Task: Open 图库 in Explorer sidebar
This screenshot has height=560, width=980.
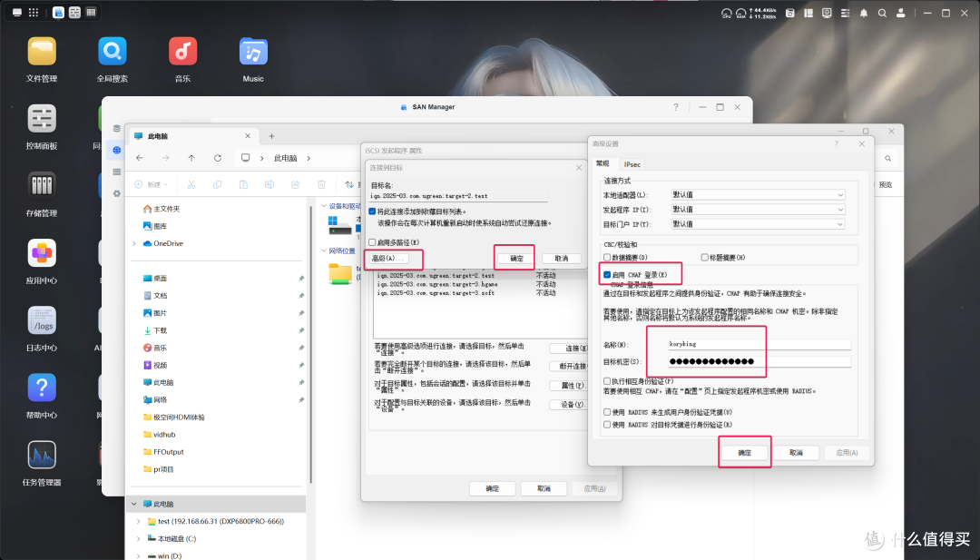Action: coord(155,226)
